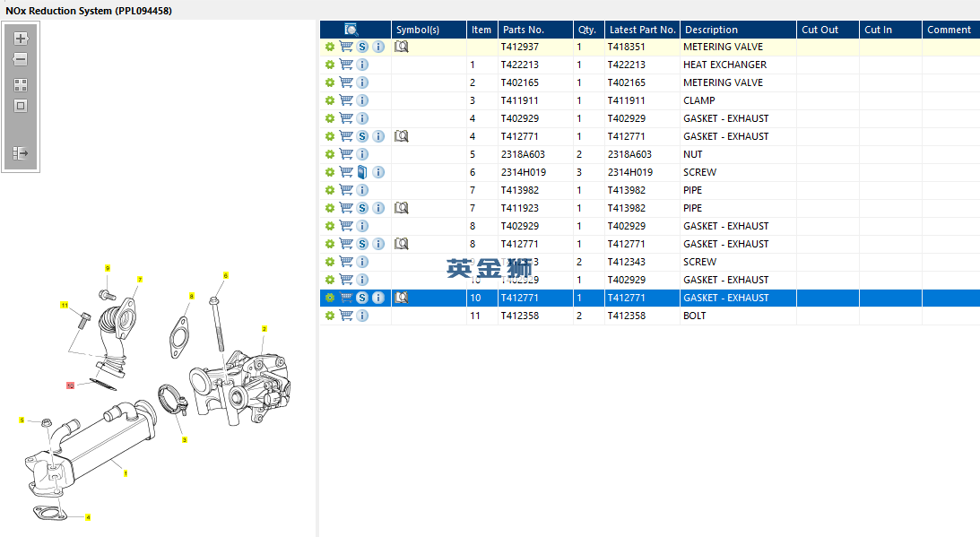This screenshot has width=980, height=537.
Task: Select NOx Reduction System title text
Action: pyautogui.click(x=89, y=11)
